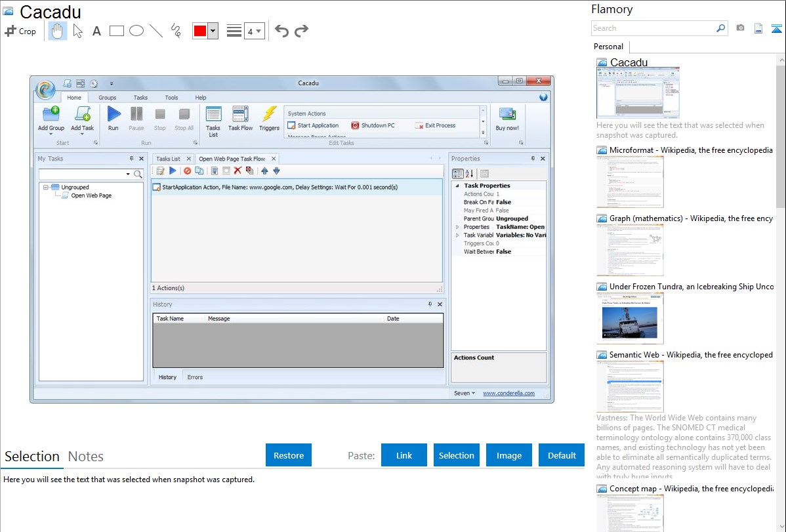Click Add Task in Cacadu ribbon
This screenshot has width=786, height=532.
pos(82,120)
